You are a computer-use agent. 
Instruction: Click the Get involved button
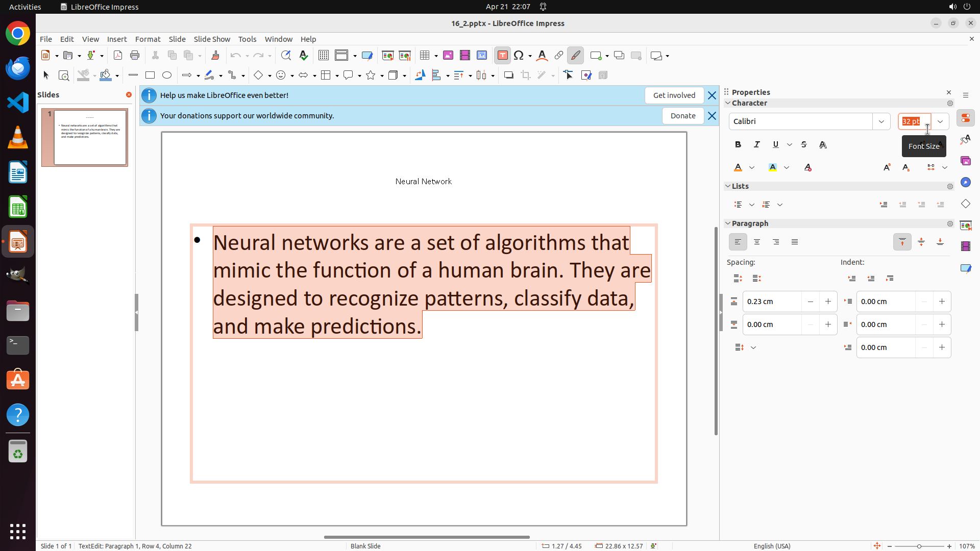pos(674,95)
